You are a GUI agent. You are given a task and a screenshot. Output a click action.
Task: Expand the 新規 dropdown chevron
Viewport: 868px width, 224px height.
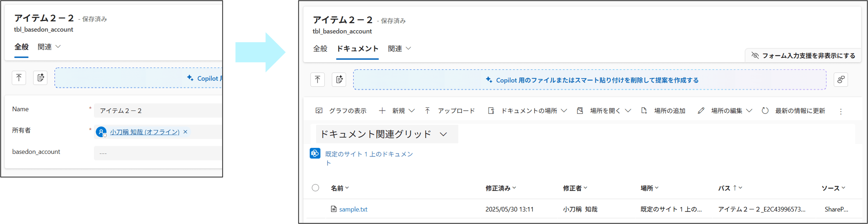412,111
